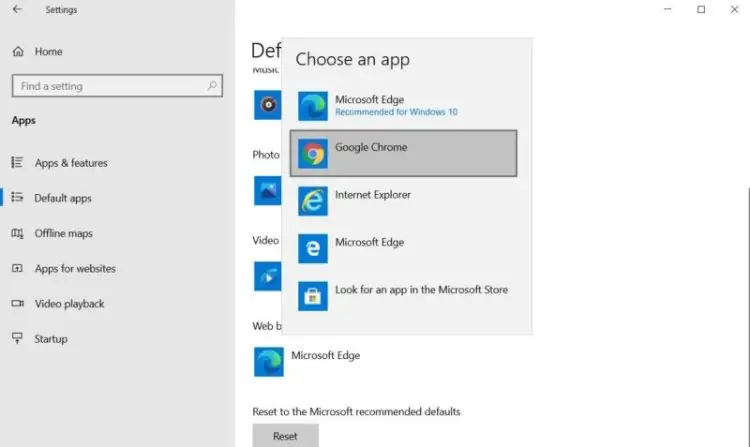Click the Default apps sidebar icon

pyautogui.click(x=17, y=197)
